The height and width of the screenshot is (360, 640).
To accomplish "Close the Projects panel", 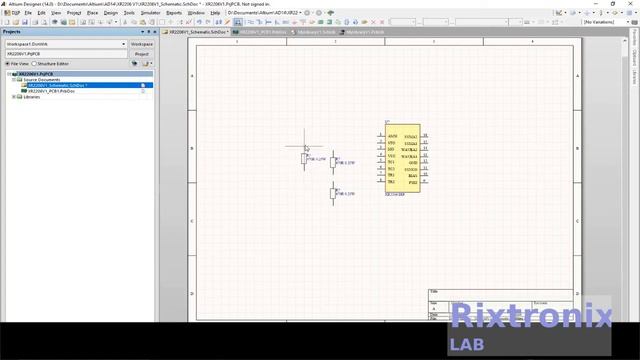I will tap(155, 32).
